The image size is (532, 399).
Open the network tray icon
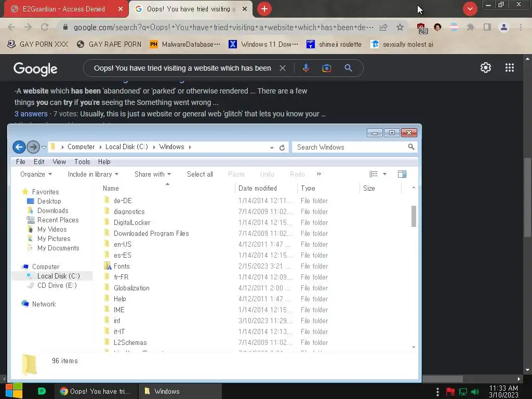pyautogui.click(x=463, y=392)
